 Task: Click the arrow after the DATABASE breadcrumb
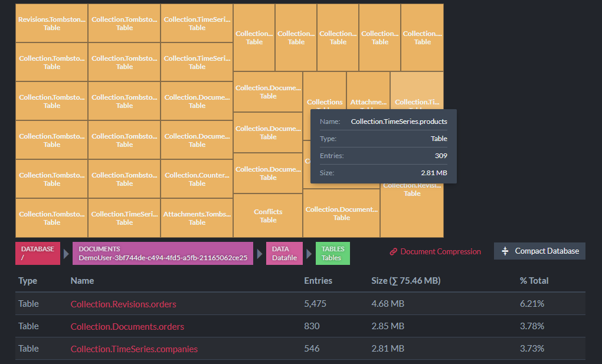click(x=66, y=254)
